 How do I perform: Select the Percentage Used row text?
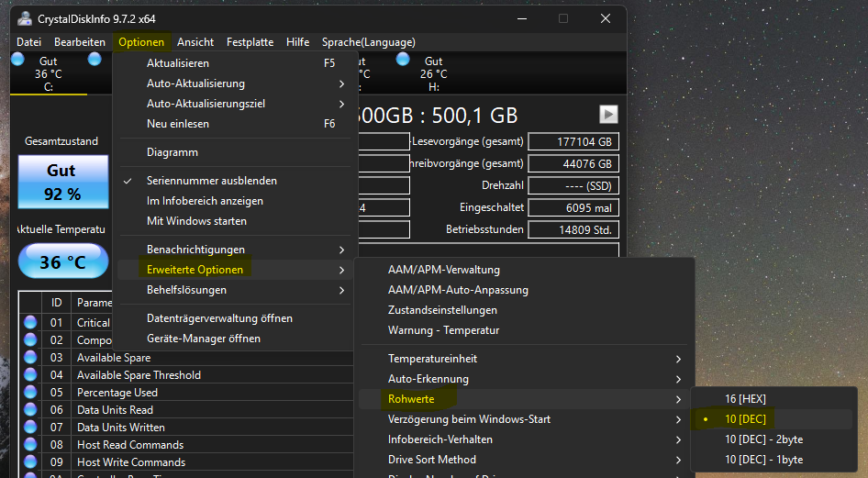[117, 393]
